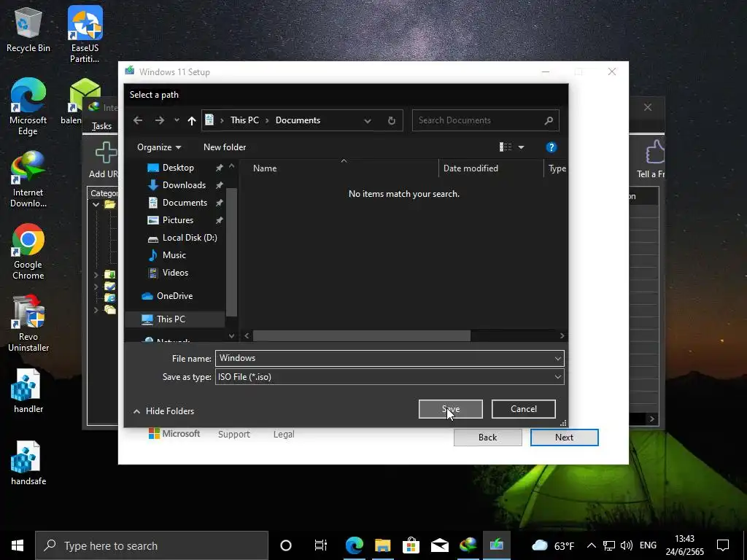Go up one folder level

[x=192, y=120]
